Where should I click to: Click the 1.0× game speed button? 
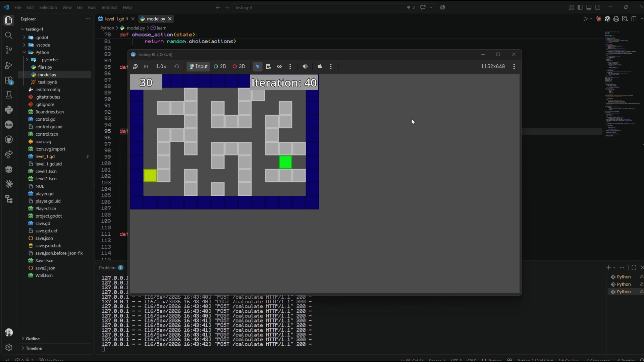161,66
